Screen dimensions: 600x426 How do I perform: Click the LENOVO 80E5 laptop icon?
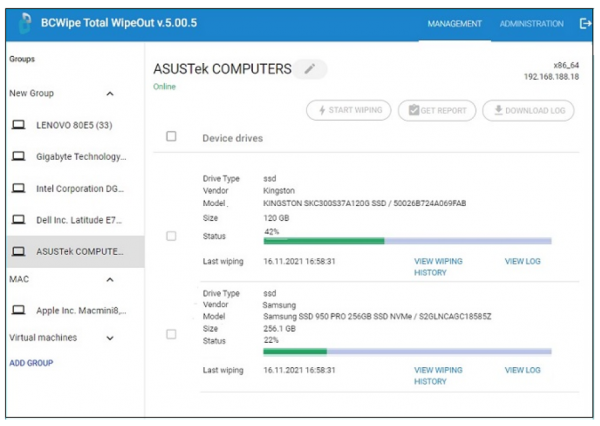point(18,125)
